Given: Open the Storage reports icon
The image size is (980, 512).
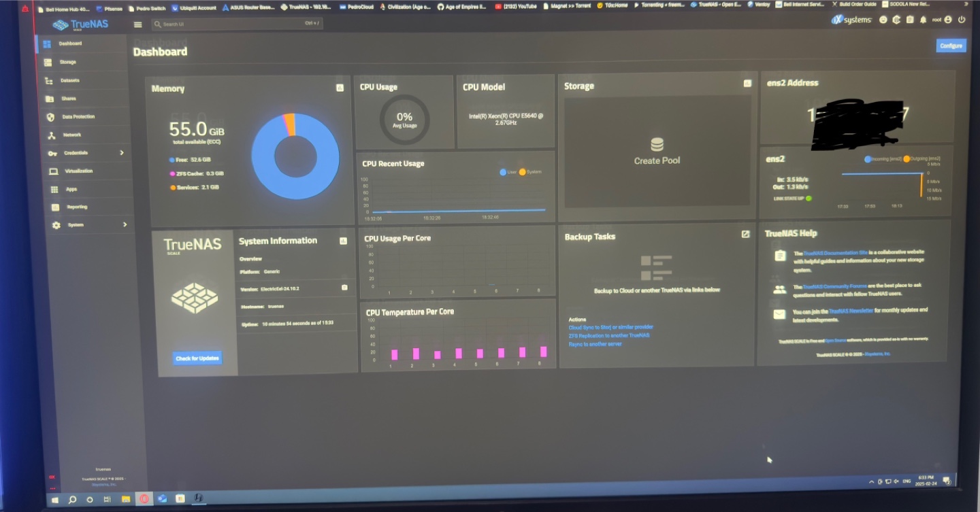Looking at the screenshot, I should pyautogui.click(x=747, y=84).
